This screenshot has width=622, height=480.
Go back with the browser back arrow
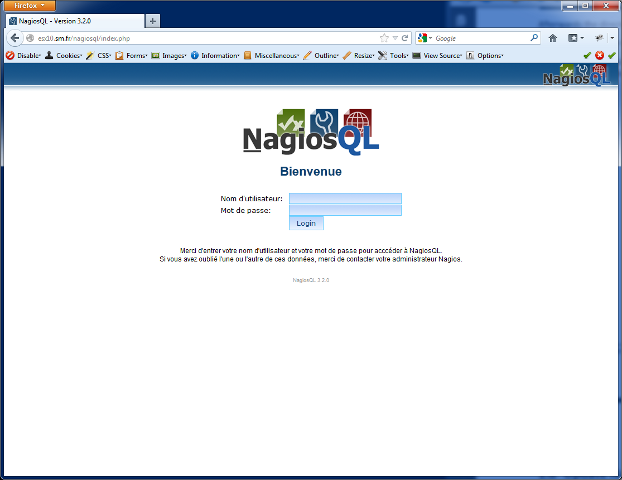click(x=15, y=38)
